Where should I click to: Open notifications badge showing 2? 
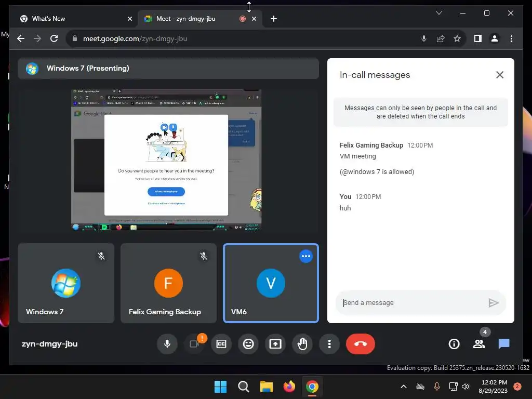coord(517,387)
